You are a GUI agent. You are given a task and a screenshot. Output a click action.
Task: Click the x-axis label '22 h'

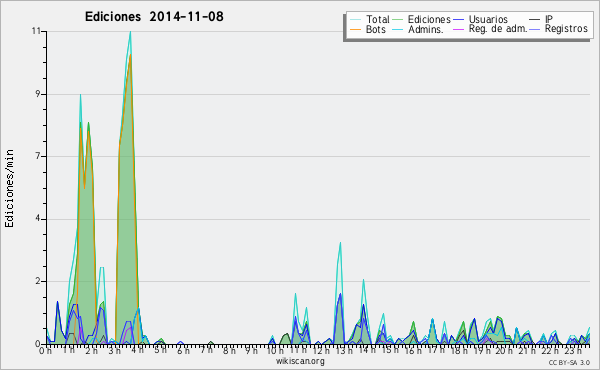[551, 350]
